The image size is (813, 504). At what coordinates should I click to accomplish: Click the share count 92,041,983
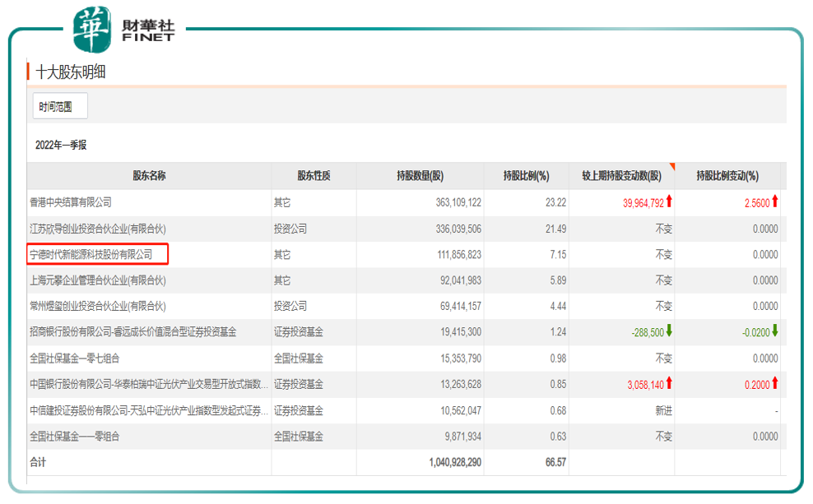pyautogui.click(x=461, y=280)
